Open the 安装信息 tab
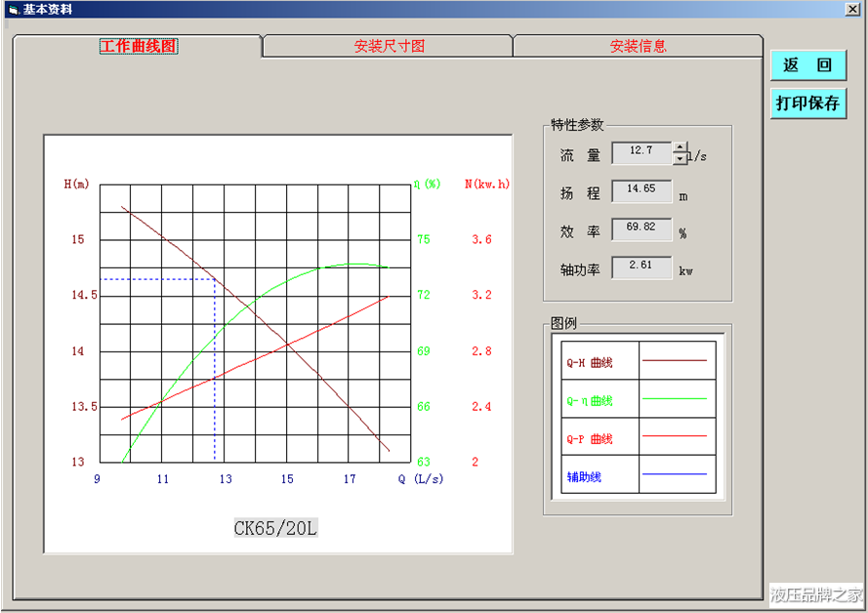868x613 pixels. click(638, 46)
